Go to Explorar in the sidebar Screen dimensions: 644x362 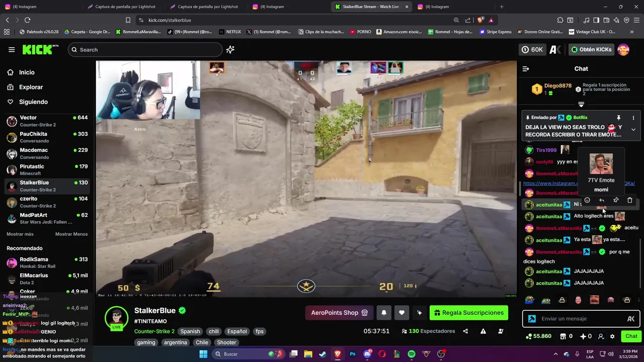coord(31,87)
